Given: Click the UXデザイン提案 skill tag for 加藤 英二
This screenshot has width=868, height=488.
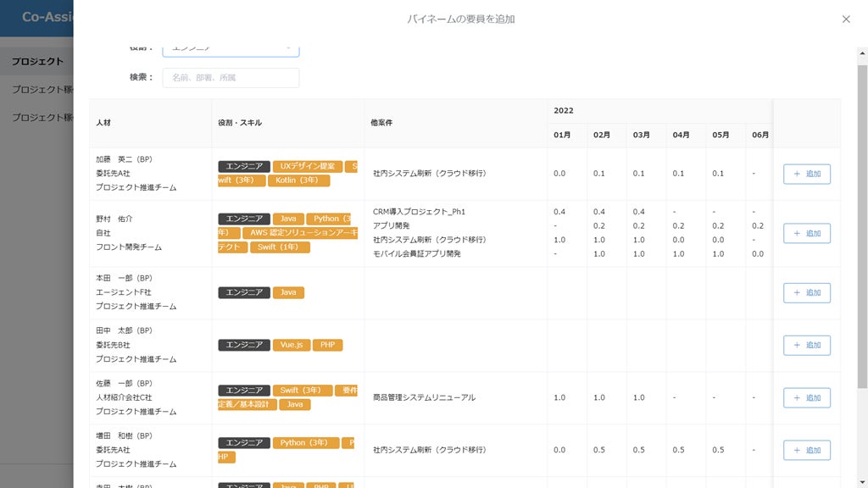Looking at the screenshot, I should tap(308, 166).
